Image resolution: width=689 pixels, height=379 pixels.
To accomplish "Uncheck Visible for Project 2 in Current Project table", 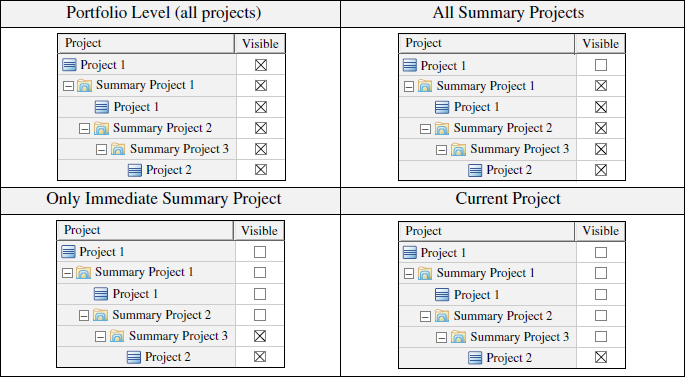I will tap(601, 357).
